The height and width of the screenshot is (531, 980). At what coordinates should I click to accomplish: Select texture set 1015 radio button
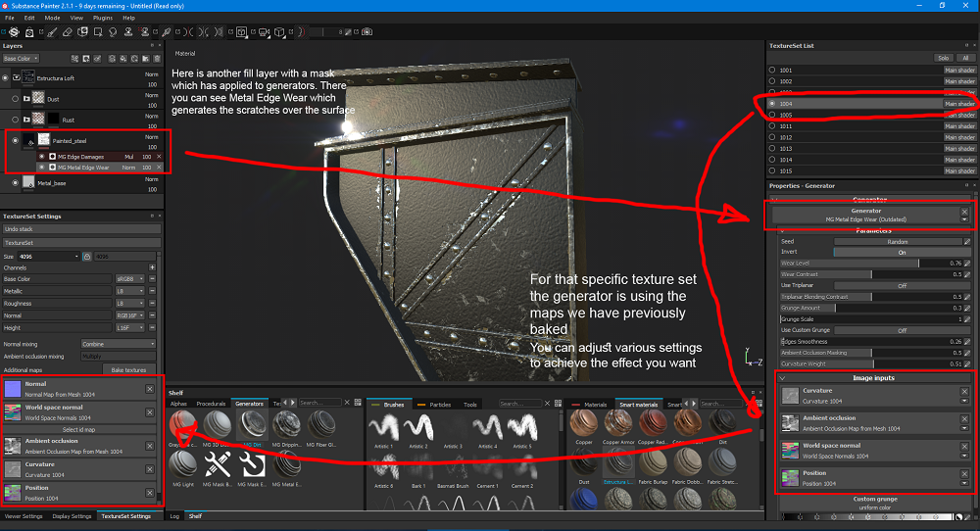[x=772, y=170]
